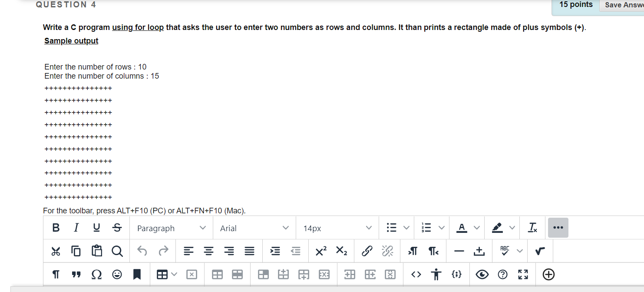
Task: Open the emoticons picker
Action: coord(117,274)
